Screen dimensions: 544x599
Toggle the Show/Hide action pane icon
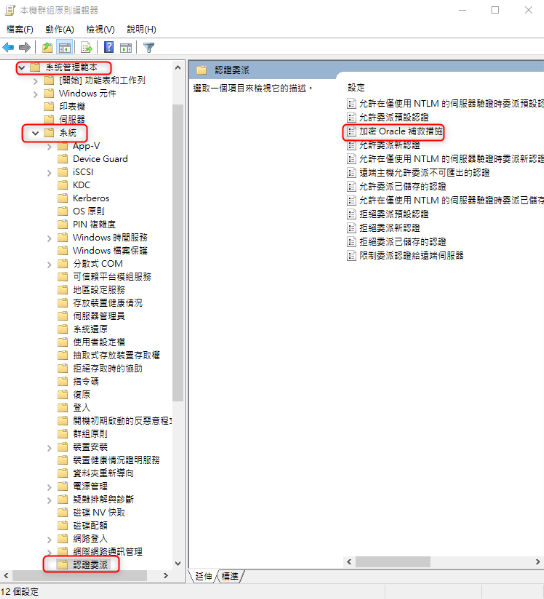(126, 47)
